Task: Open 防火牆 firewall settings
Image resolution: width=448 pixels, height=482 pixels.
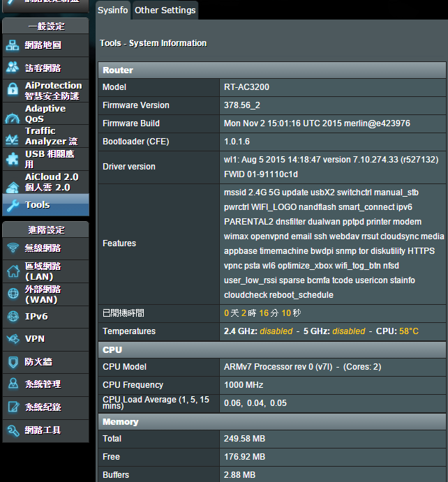Action: click(46, 362)
